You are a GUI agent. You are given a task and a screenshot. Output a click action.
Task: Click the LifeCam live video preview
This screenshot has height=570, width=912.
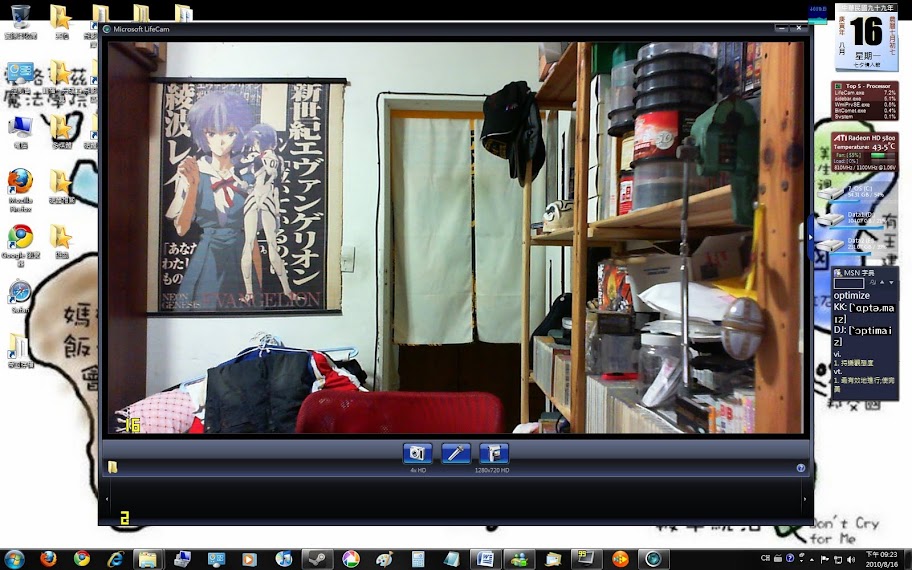pos(455,237)
